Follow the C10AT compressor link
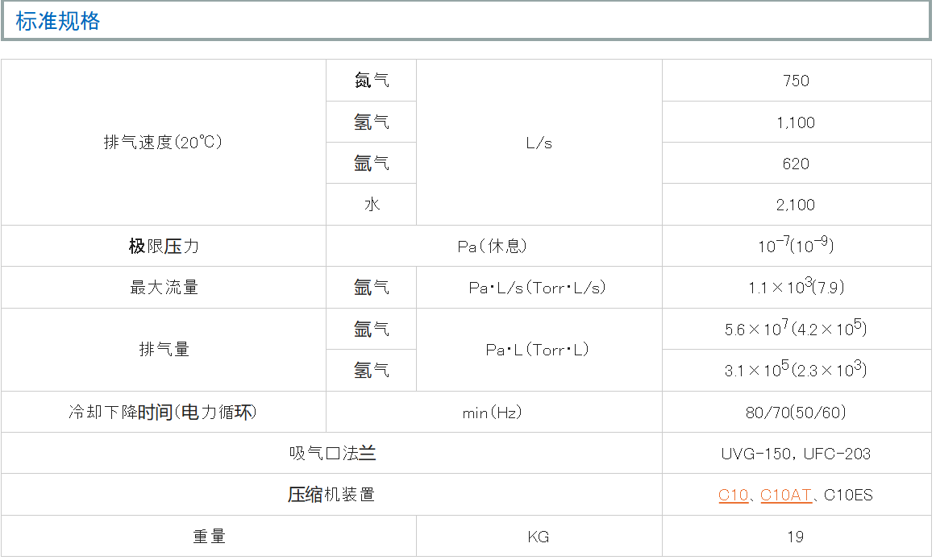Viewport: 936px width, 560px height. [786, 495]
